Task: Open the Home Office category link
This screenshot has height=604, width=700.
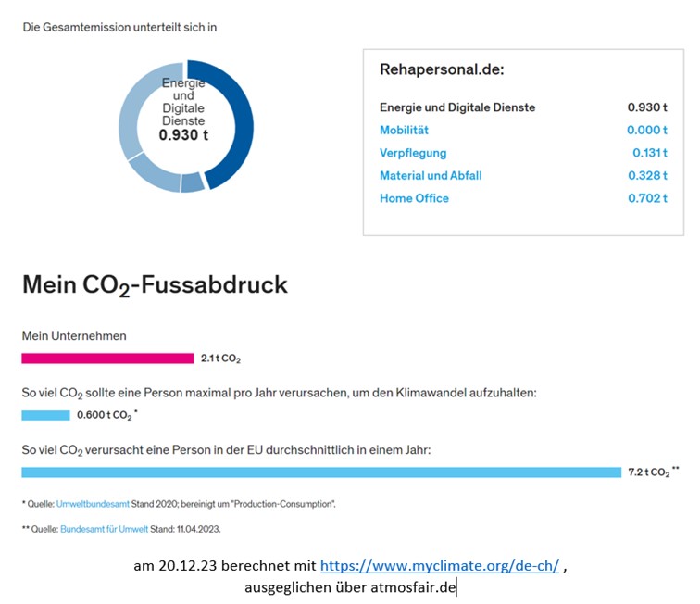Action: pos(414,198)
